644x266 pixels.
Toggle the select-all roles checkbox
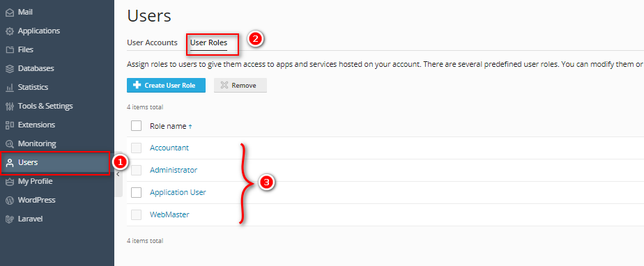[x=137, y=126]
